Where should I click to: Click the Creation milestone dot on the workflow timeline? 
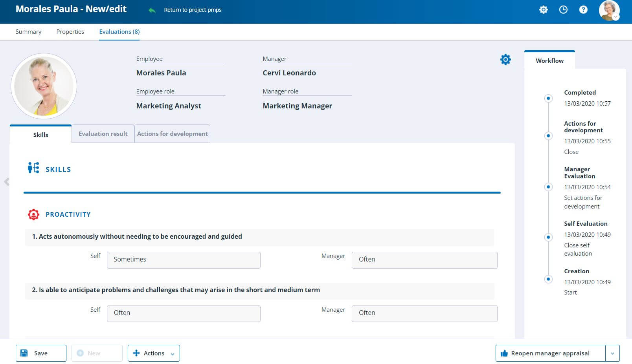pyautogui.click(x=548, y=279)
